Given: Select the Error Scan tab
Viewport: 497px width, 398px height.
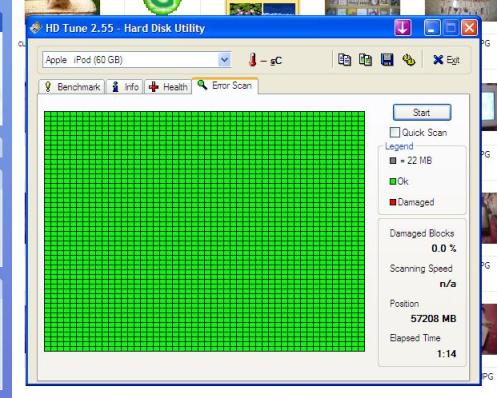Looking at the screenshot, I should point(225,86).
